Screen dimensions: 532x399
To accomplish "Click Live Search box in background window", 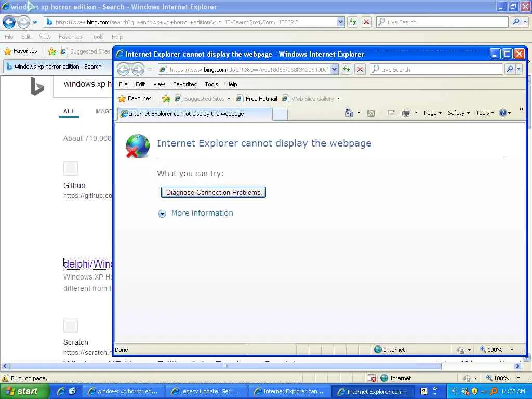I will tap(442, 22).
